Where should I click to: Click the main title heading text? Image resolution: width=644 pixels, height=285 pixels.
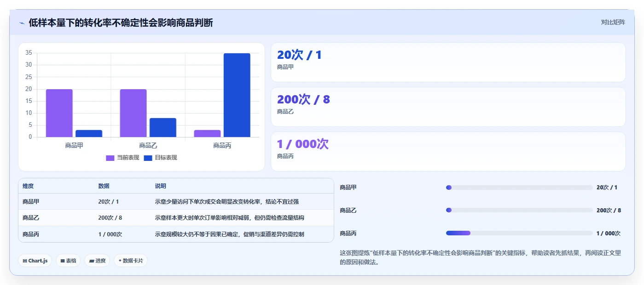121,23
